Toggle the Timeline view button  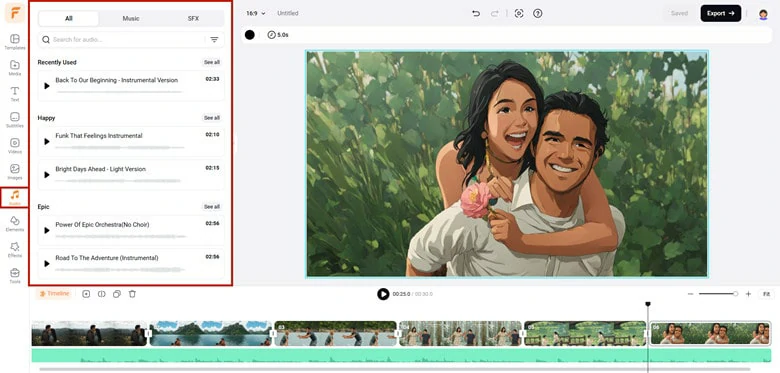pyautogui.click(x=54, y=294)
